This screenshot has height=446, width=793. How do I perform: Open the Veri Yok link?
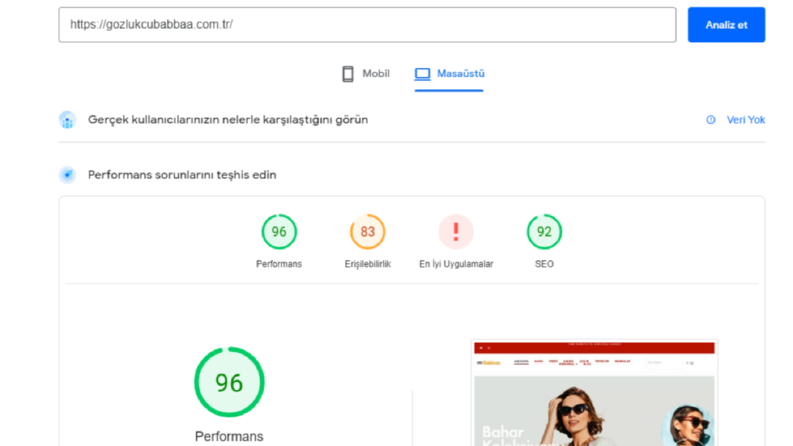coord(745,120)
